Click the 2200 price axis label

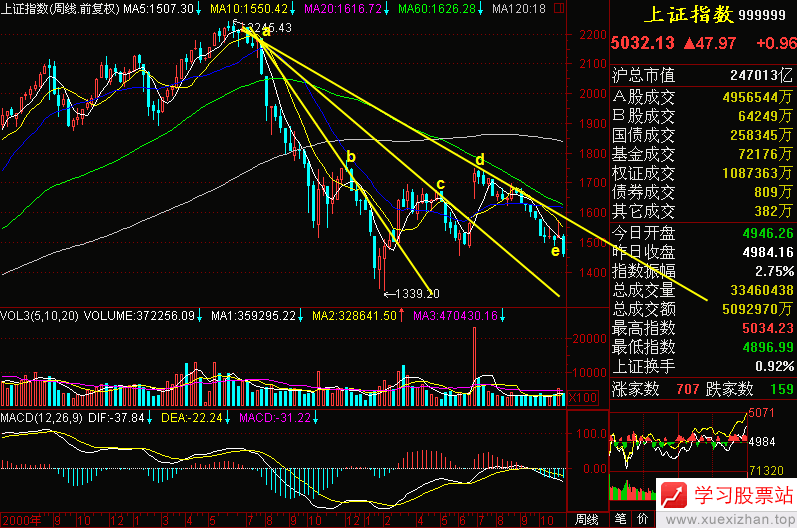[593, 35]
